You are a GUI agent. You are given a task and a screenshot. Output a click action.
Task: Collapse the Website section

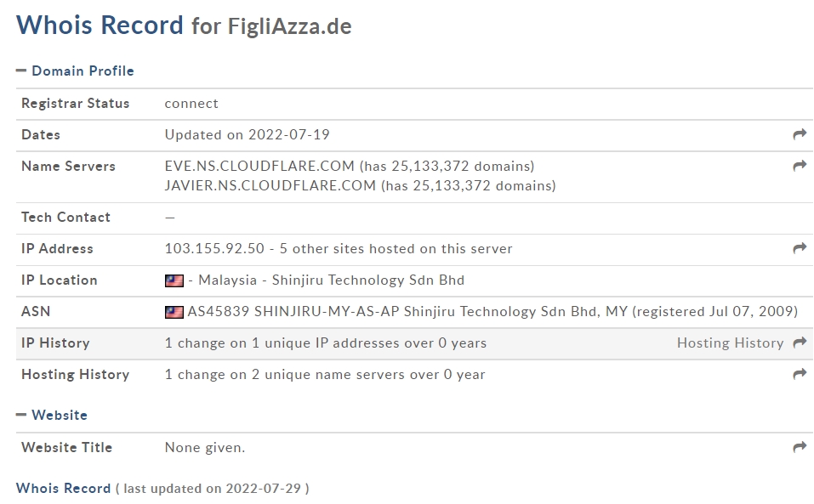click(x=20, y=415)
